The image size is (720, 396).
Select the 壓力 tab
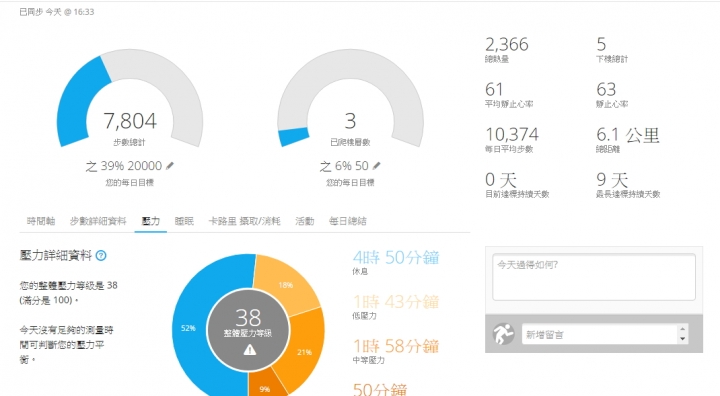[151, 221]
